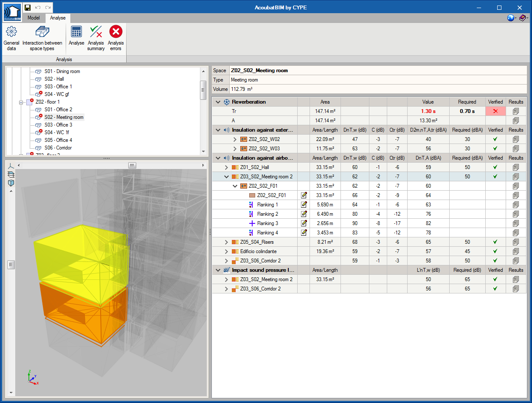This screenshot has width=532, height=403.
Task: Click the Save disk icon
Action: click(28, 8)
